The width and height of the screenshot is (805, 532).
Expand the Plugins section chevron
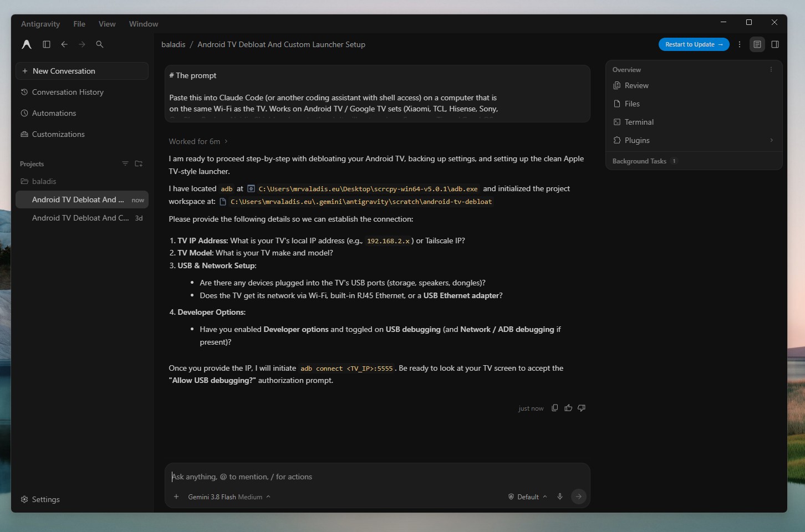coord(771,140)
